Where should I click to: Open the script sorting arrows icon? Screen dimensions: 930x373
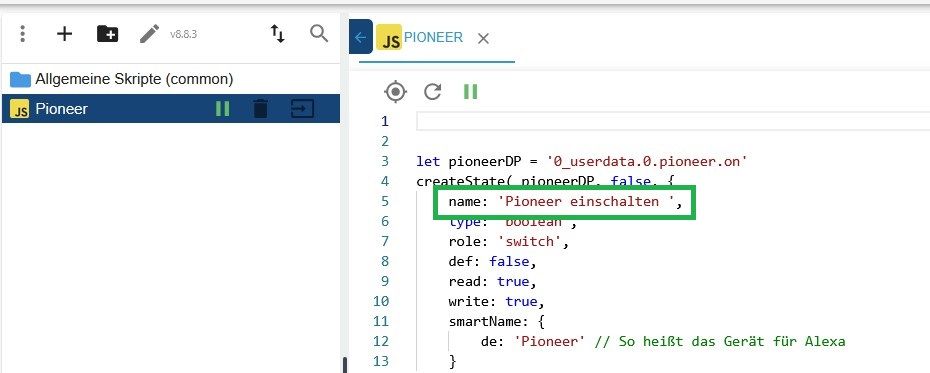[278, 34]
